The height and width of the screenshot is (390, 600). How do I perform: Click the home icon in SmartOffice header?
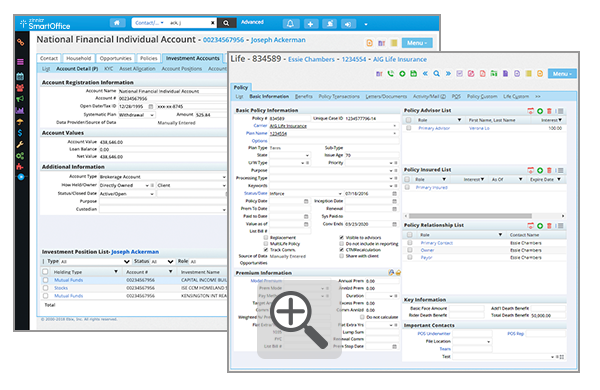pyautogui.click(x=117, y=23)
